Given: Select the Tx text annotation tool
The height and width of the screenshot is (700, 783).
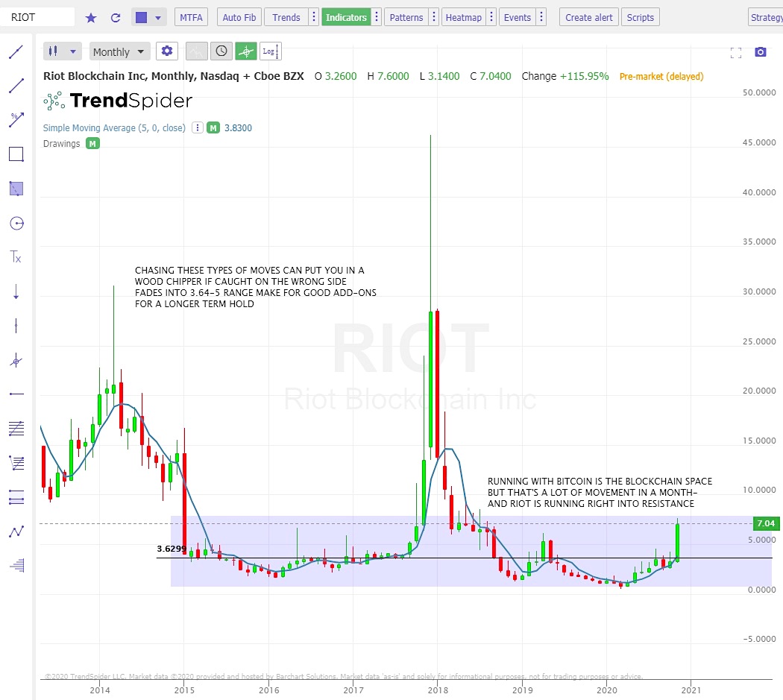Looking at the screenshot, I should pos(16,257).
